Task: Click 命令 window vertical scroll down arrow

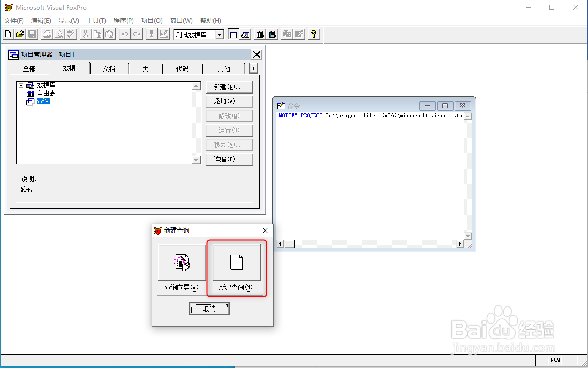Action: tap(468, 236)
